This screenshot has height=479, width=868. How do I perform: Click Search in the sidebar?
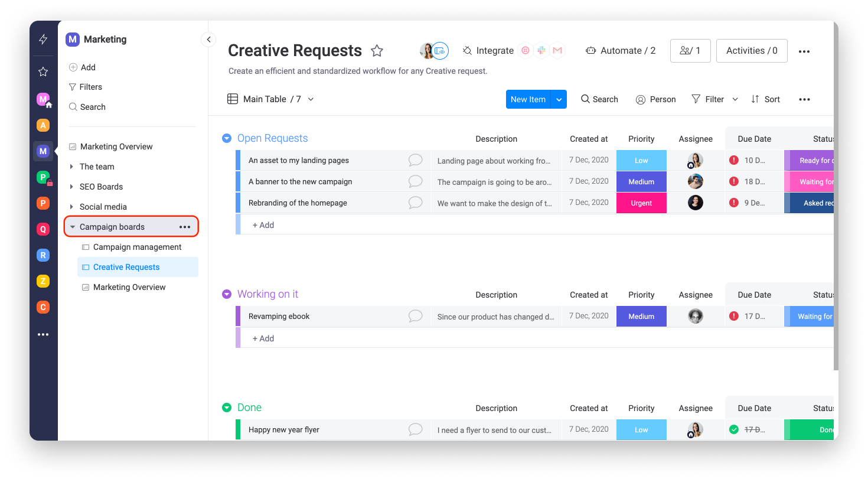(x=87, y=107)
